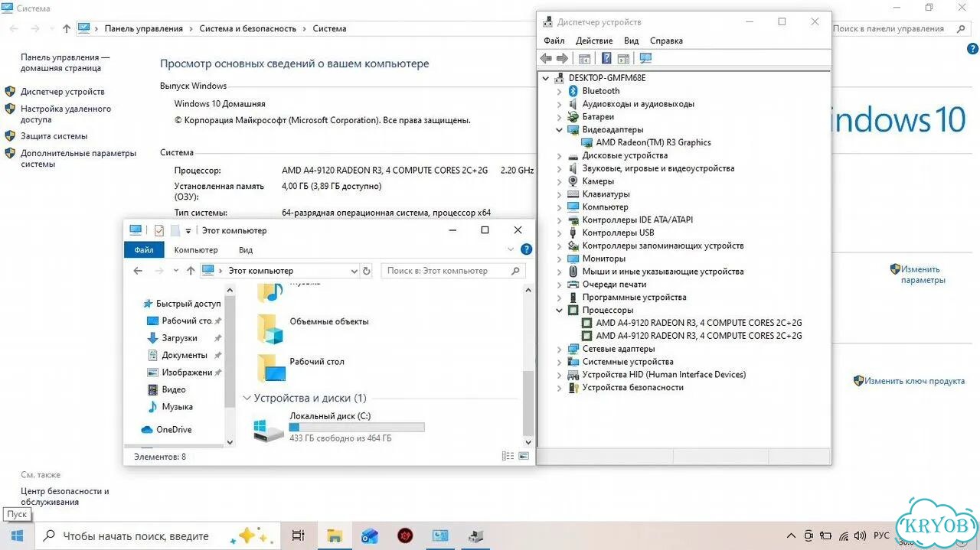This screenshot has width=980, height=550.
Task: Expand the Bluetooth category
Action: point(559,91)
